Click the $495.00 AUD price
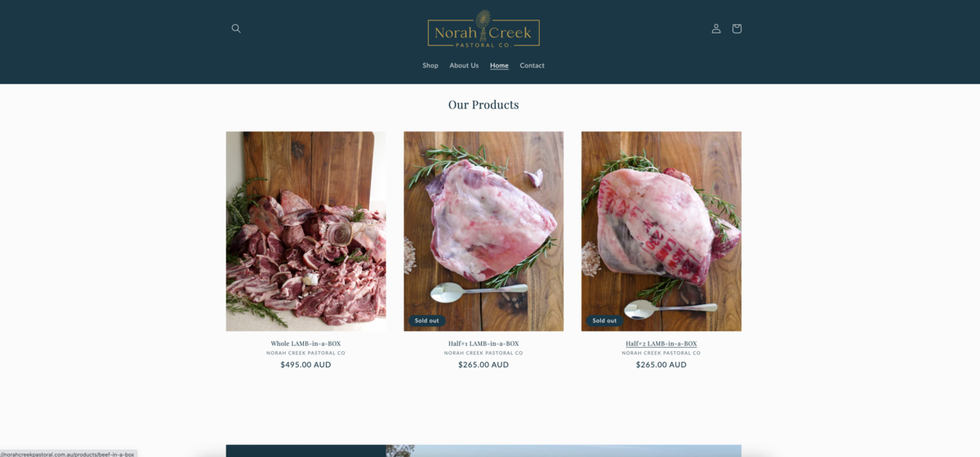Screen dimensions: 980x457 (x=305, y=365)
